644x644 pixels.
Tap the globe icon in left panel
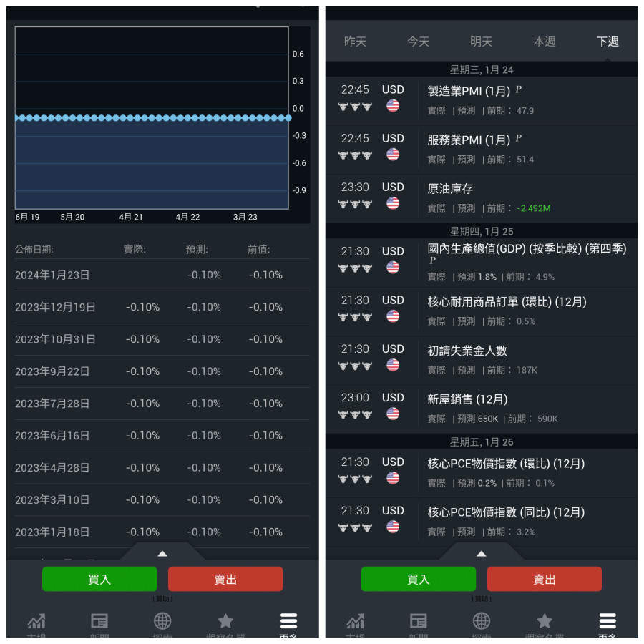tap(162, 621)
